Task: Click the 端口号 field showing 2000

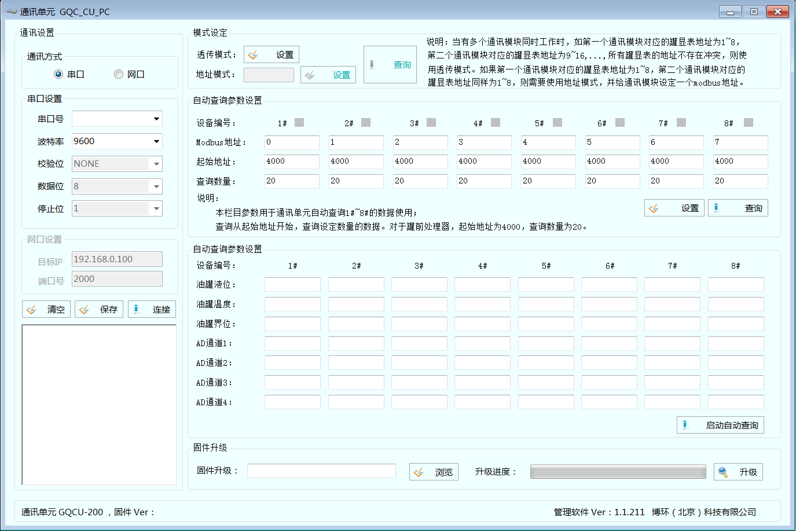Action: (x=117, y=279)
